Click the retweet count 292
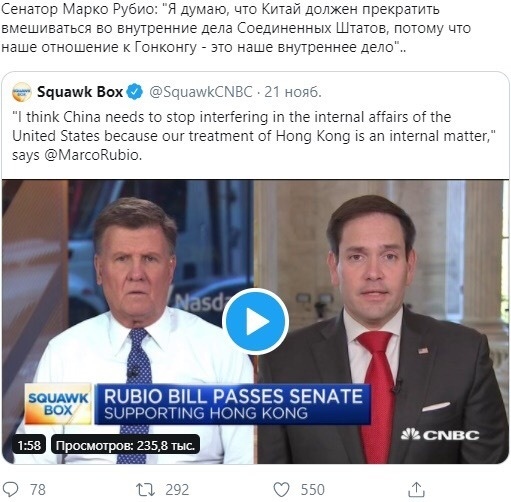This screenshot has height=502, width=511. point(177,490)
